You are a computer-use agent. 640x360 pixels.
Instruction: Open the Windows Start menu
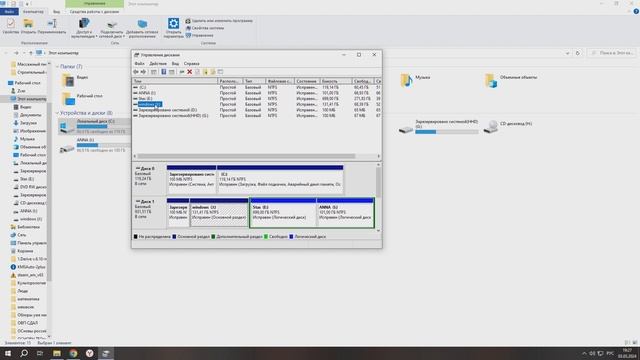click(8, 353)
